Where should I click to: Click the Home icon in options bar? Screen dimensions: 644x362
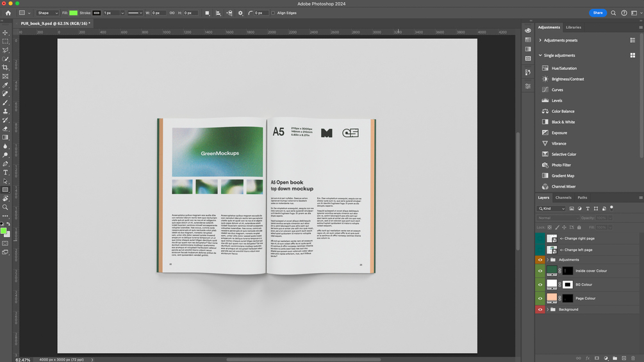coord(8,13)
